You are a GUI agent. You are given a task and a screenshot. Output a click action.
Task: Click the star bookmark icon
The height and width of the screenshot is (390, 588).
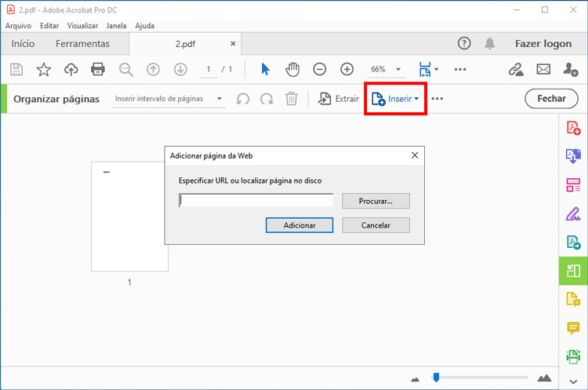point(43,69)
